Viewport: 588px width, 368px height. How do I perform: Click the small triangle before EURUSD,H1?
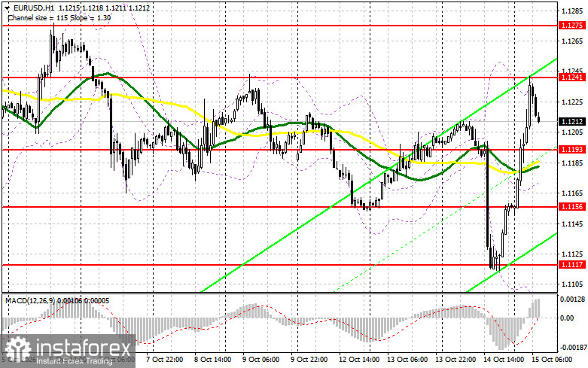pos(8,8)
